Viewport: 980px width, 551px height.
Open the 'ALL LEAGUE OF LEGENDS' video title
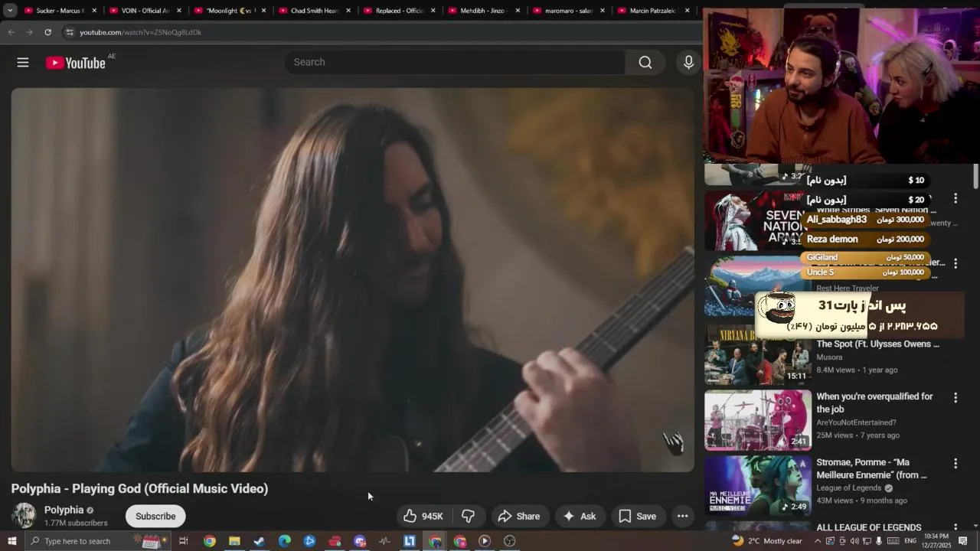point(868,527)
